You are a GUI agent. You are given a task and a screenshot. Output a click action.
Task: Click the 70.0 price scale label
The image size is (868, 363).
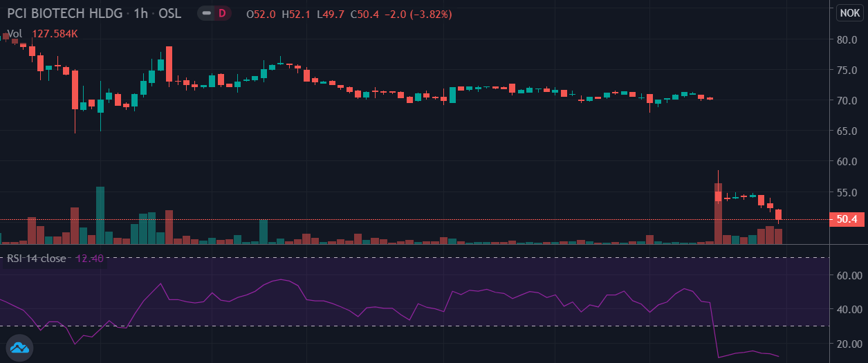847,101
